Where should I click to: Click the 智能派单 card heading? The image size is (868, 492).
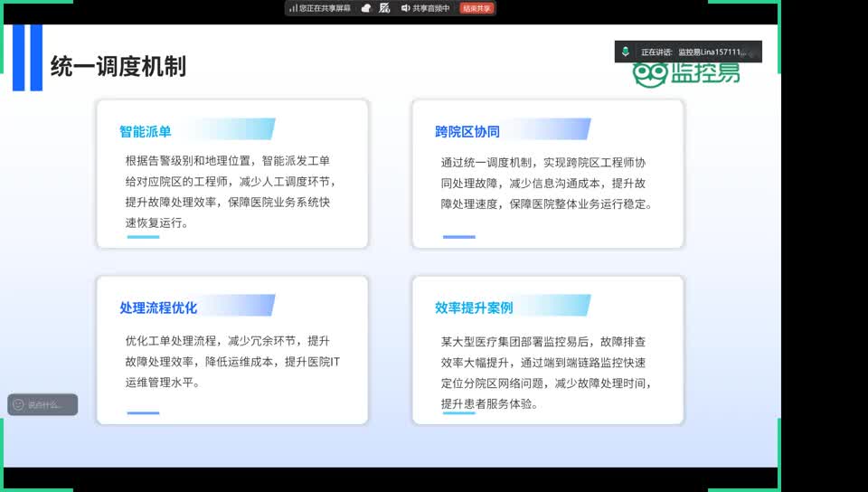tap(146, 131)
